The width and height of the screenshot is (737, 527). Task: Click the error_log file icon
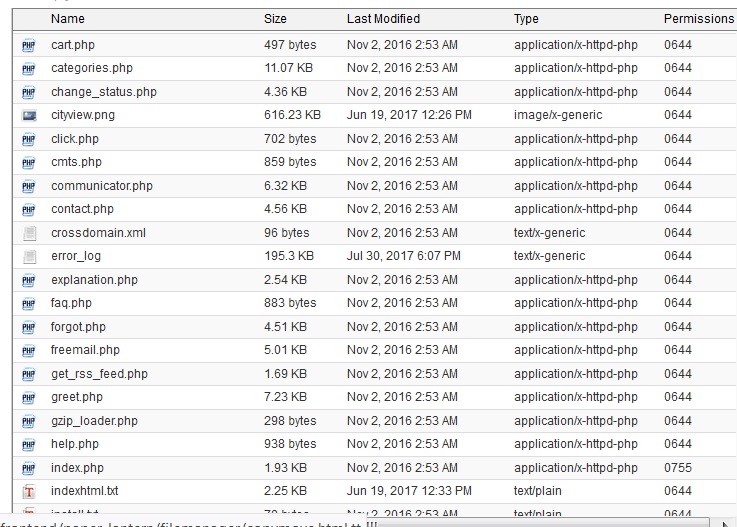tap(28, 257)
